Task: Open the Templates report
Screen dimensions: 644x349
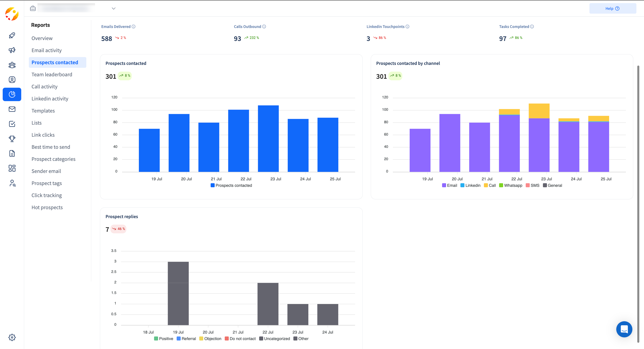Action: (x=43, y=111)
